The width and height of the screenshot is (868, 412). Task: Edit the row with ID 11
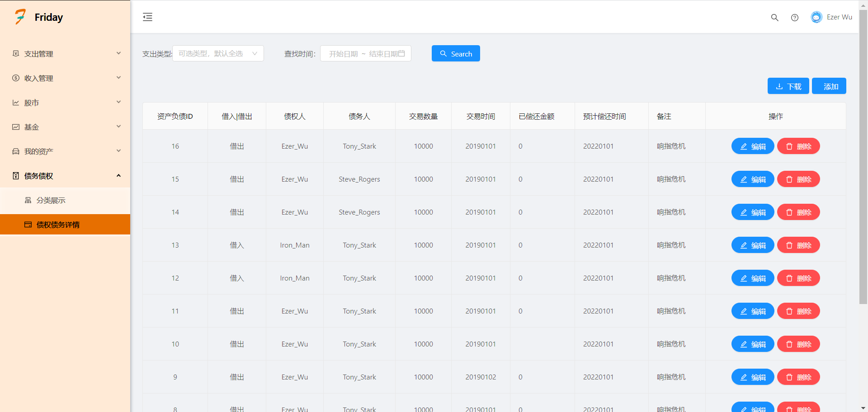click(753, 311)
